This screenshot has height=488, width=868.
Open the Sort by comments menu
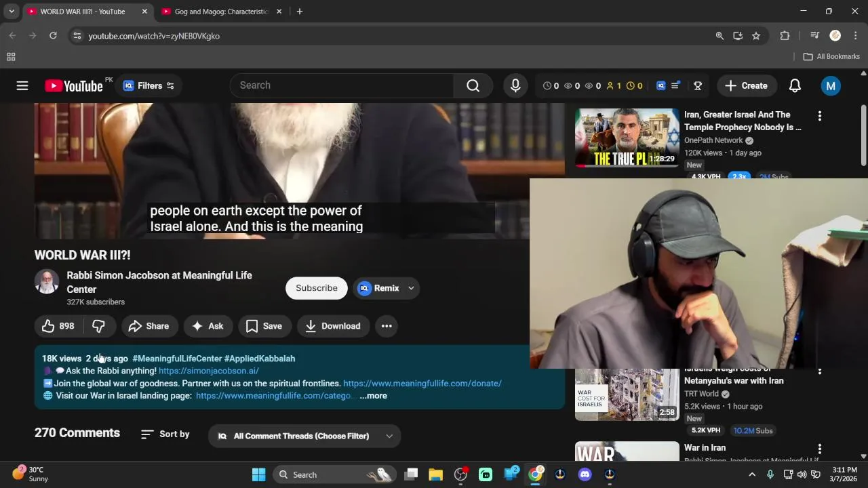point(165,434)
